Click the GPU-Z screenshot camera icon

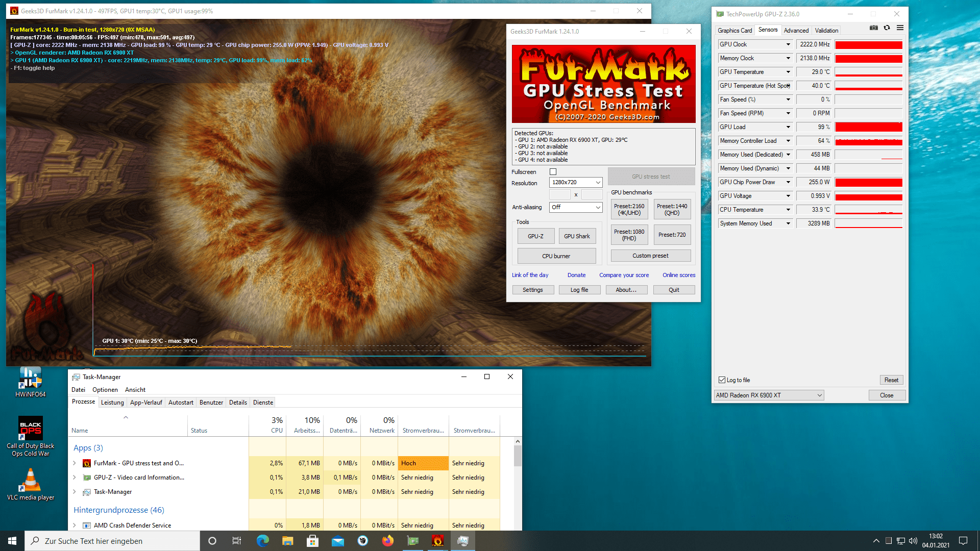pyautogui.click(x=873, y=28)
